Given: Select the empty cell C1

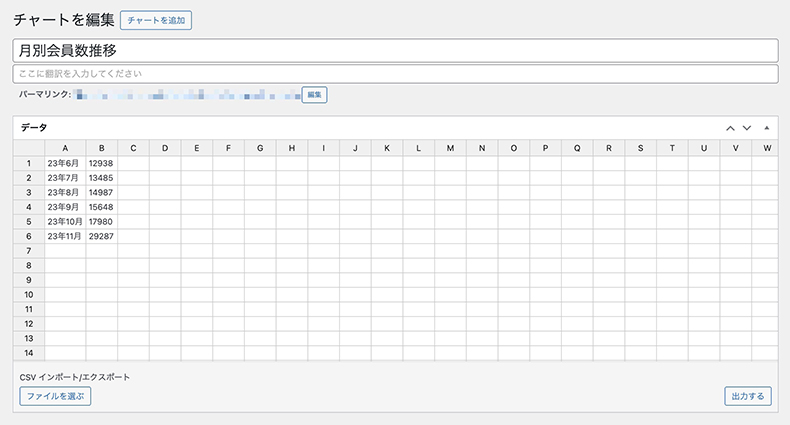Looking at the screenshot, I should (134, 163).
